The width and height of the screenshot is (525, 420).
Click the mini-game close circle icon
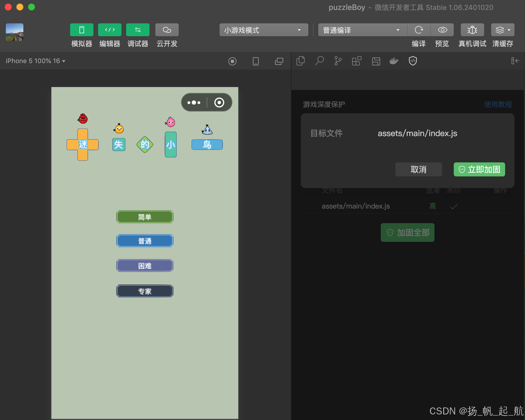coord(219,103)
